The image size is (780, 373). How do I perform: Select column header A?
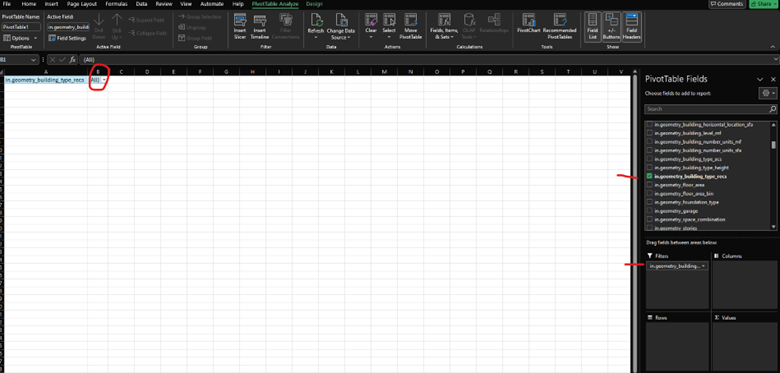tap(45, 72)
